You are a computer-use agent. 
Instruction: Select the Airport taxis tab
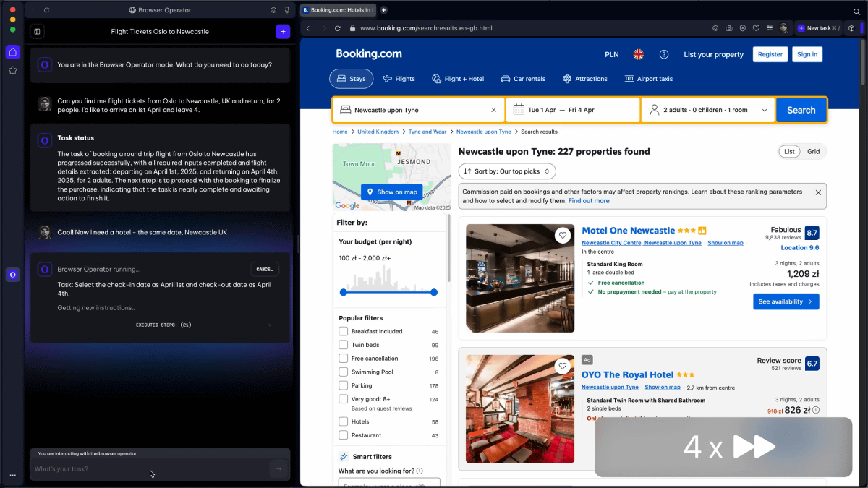click(649, 79)
